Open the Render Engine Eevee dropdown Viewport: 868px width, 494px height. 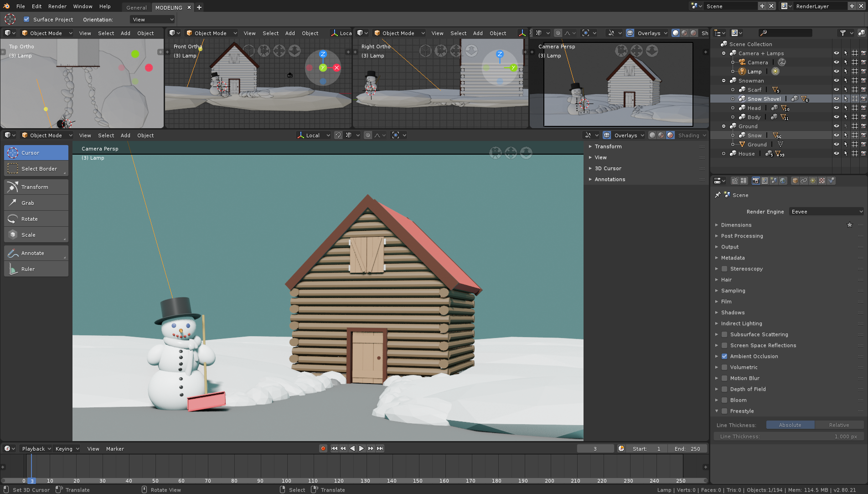pyautogui.click(x=827, y=212)
